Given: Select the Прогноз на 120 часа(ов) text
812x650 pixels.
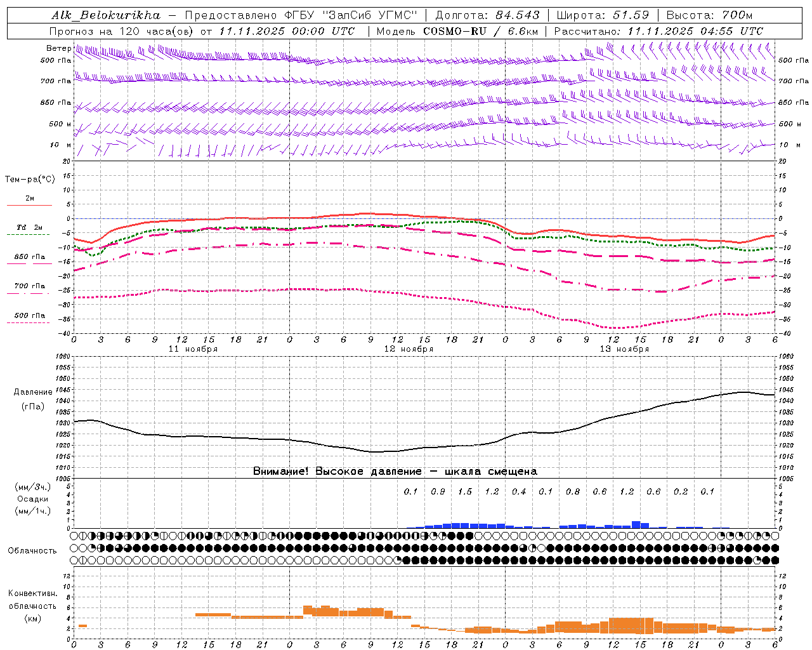Looking at the screenshot, I should point(122,31).
